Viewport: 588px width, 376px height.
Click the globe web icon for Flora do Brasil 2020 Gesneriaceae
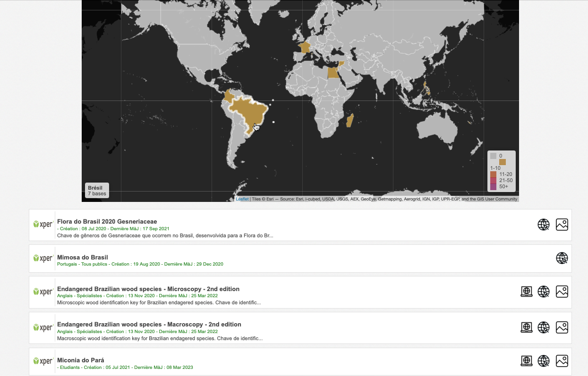tap(544, 225)
